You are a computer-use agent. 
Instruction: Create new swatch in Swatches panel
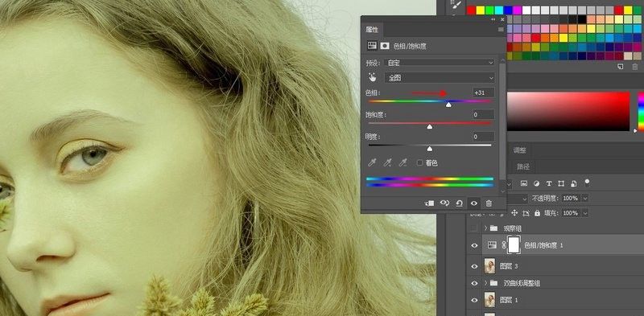(621, 67)
